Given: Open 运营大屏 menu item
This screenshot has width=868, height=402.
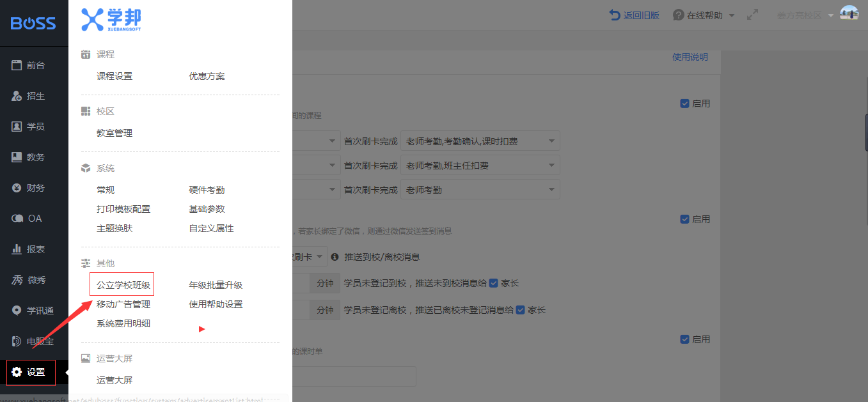Looking at the screenshot, I should 114,380.
